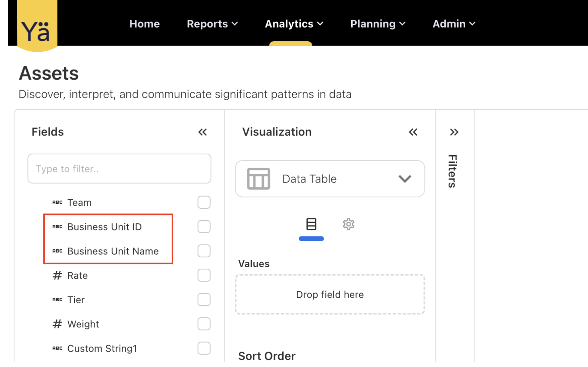The image size is (588, 367).
Task: Go to the Home menu item
Action: (144, 24)
